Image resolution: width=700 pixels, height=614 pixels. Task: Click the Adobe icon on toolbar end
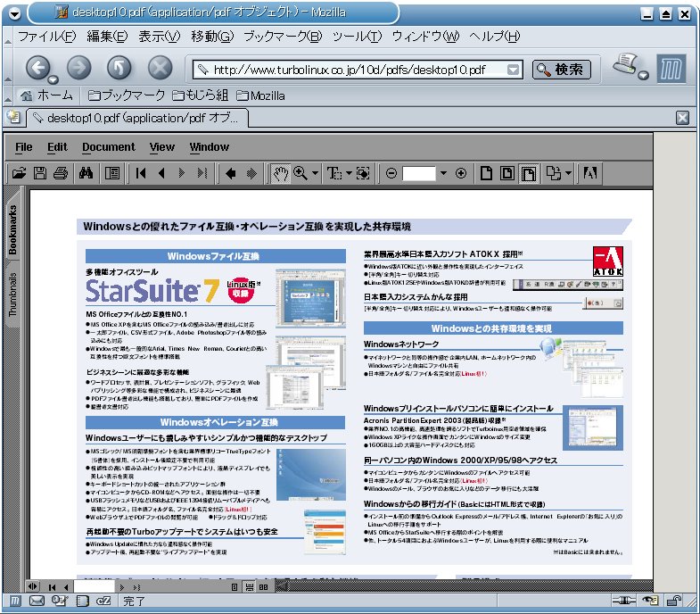590,173
